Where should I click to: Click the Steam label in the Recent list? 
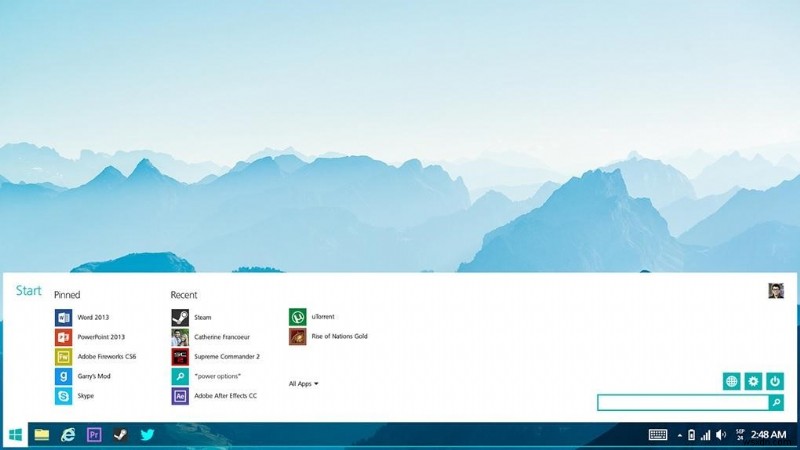(203, 317)
